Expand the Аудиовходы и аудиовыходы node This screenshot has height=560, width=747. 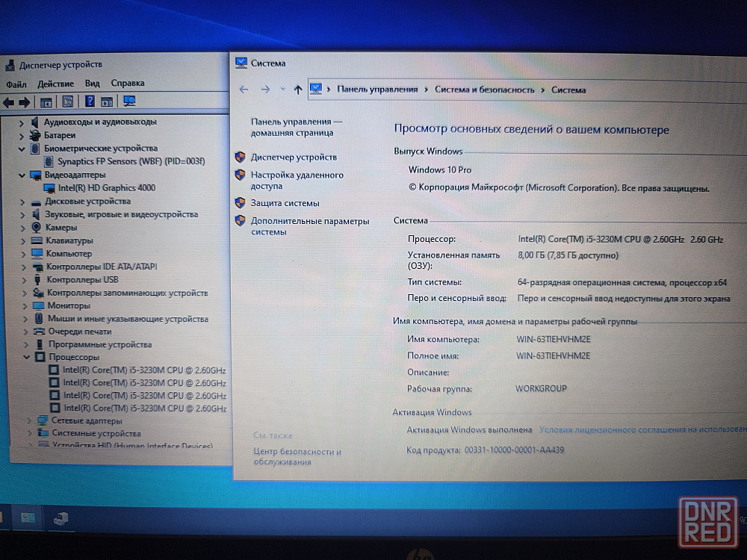22,122
